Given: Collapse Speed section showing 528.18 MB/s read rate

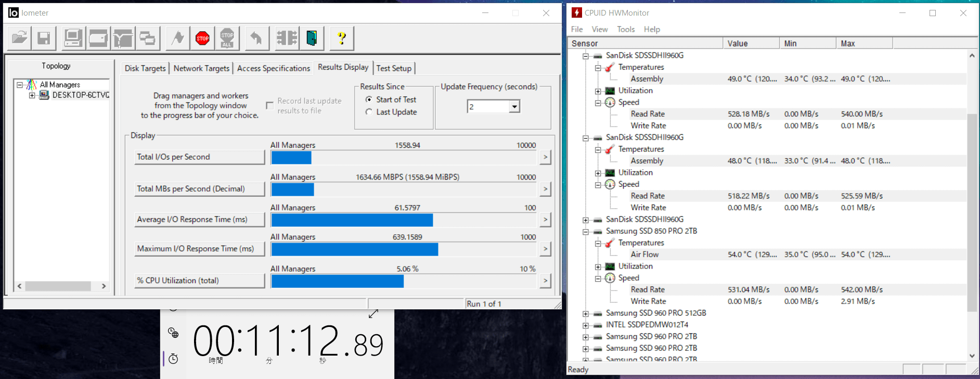Looking at the screenshot, I should pos(598,103).
